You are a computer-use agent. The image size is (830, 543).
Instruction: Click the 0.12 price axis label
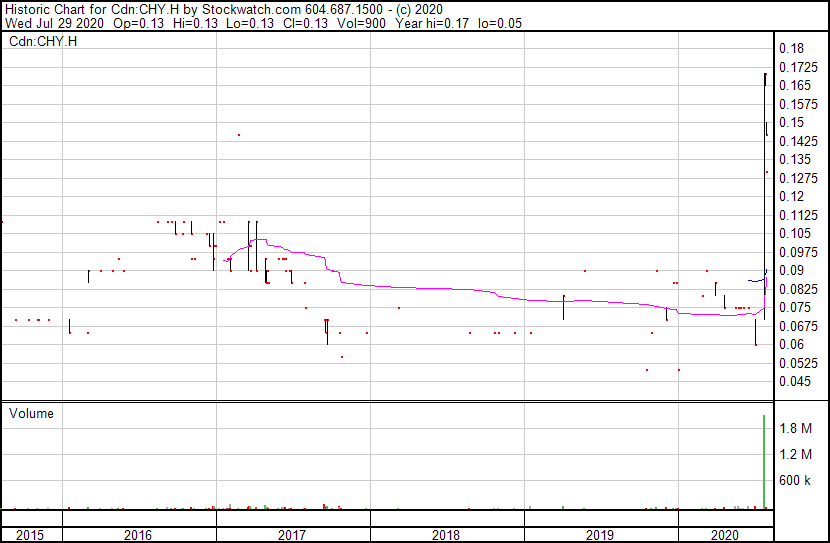791,196
